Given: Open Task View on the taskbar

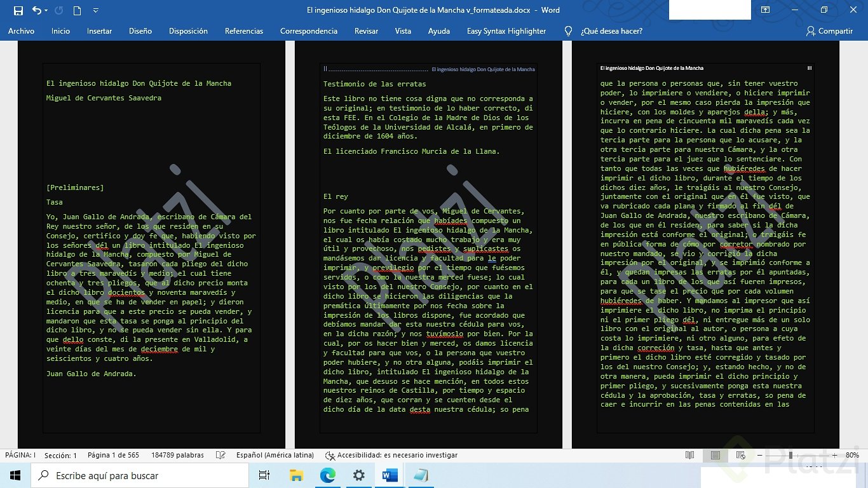Looking at the screenshot, I should pos(264,475).
